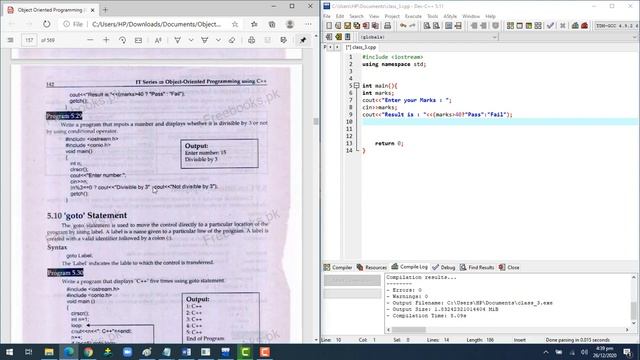Open Execute menu in Dev-C++
The width and height of the screenshot is (640, 360).
(x=413, y=16)
